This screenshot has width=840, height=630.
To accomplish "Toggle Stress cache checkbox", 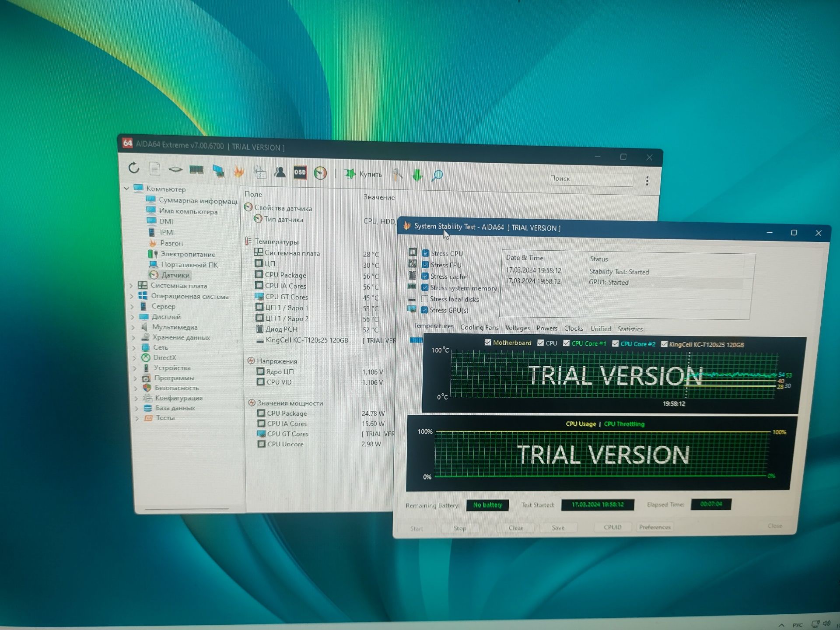I will pos(425,276).
